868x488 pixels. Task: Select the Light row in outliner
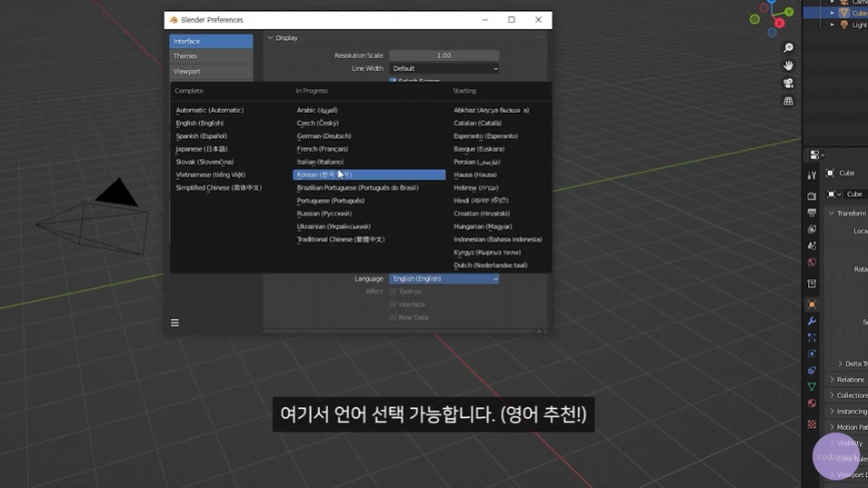tap(837, 25)
